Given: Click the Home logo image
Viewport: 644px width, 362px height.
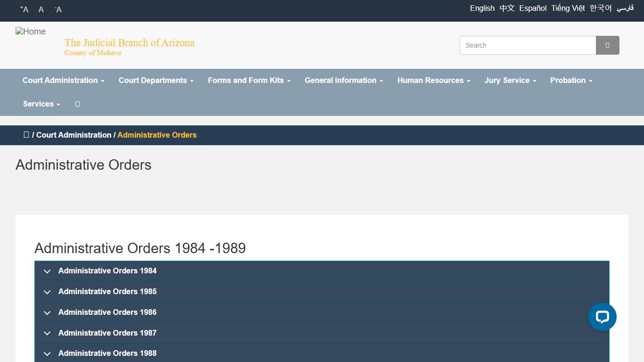Looking at the screenshot, I should [x=31, y=32].
